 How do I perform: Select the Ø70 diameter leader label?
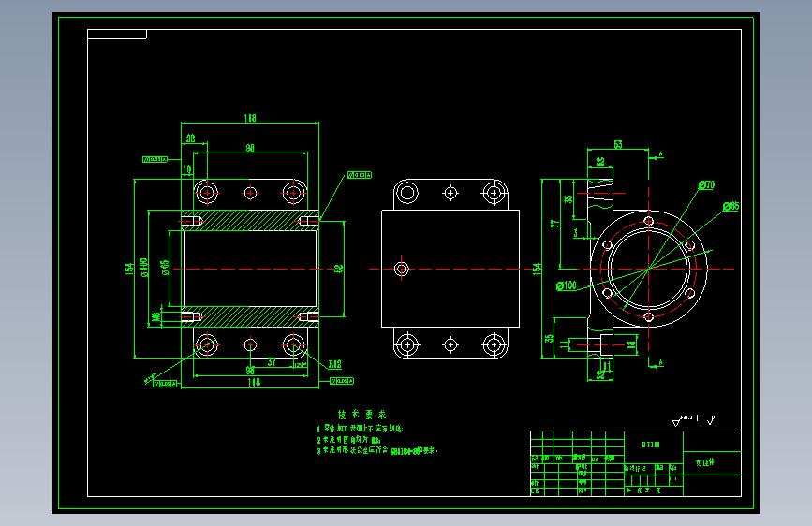pyautogui.click(x=706, y=184)
